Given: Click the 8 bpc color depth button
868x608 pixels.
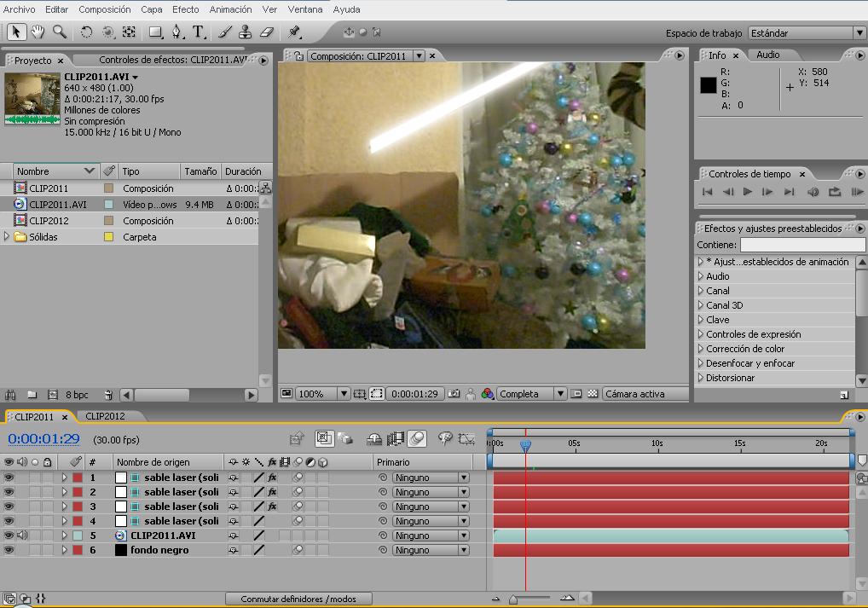Looking at the screenshot, I should coord(77,395).
